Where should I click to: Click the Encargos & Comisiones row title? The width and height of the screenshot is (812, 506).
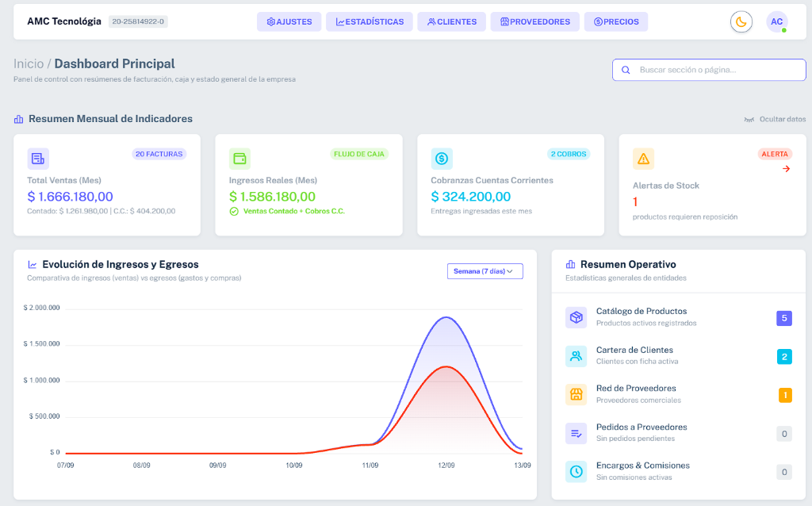pos(642,466)
